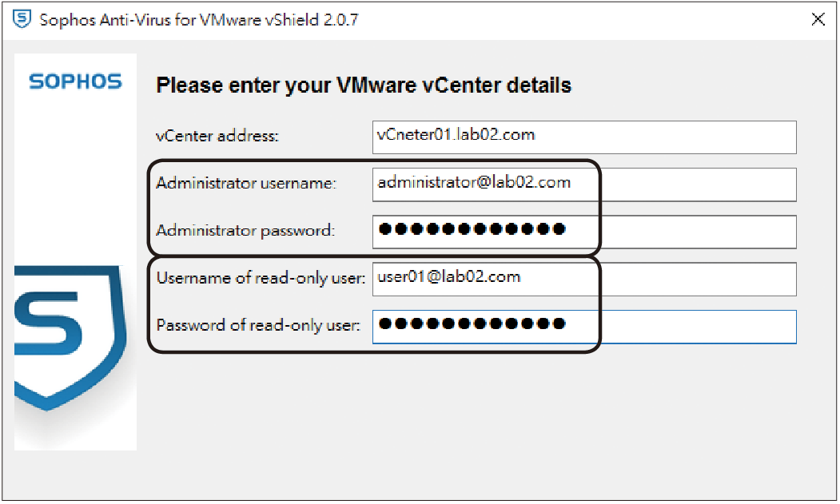Select the Administrator username field
The width and height of the screenshot is (840, 504).
pos(584,185)
